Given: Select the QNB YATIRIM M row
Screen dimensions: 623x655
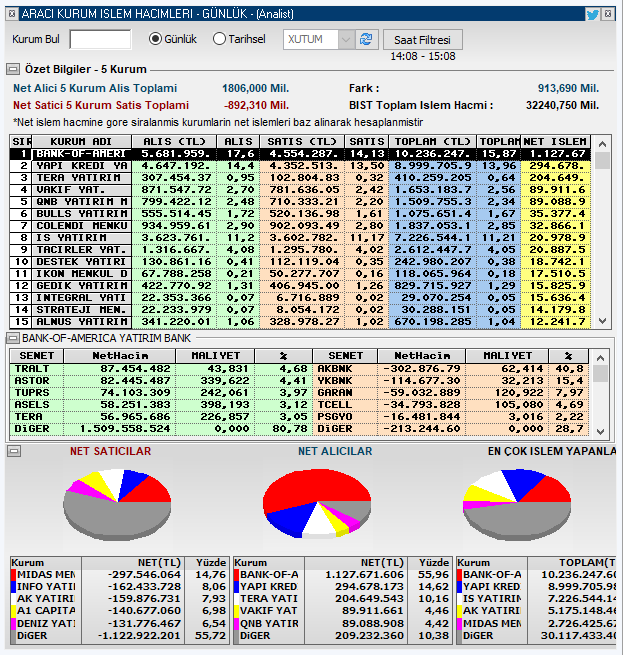Looking at the screenshot, I should pos(300,202).
